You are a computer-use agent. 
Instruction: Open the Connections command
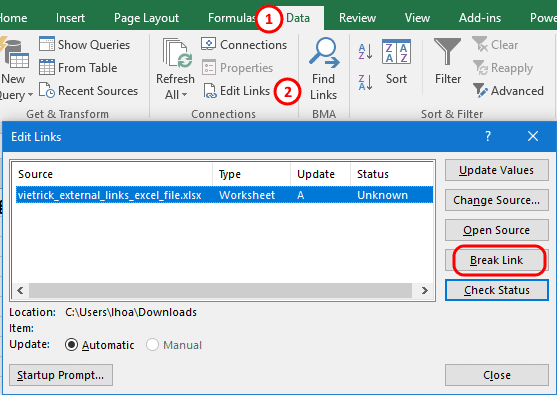pyautogui.click(x=244, y=44)
